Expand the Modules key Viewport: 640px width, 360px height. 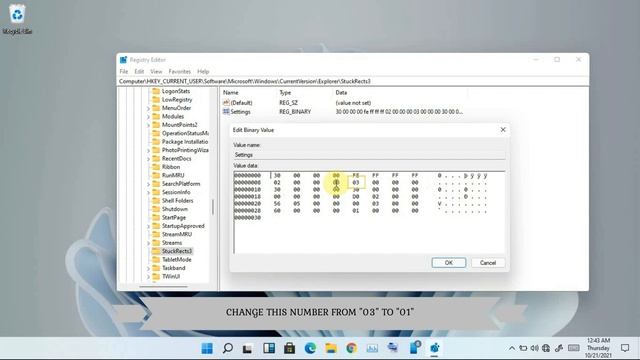click(x=148, y=117)
